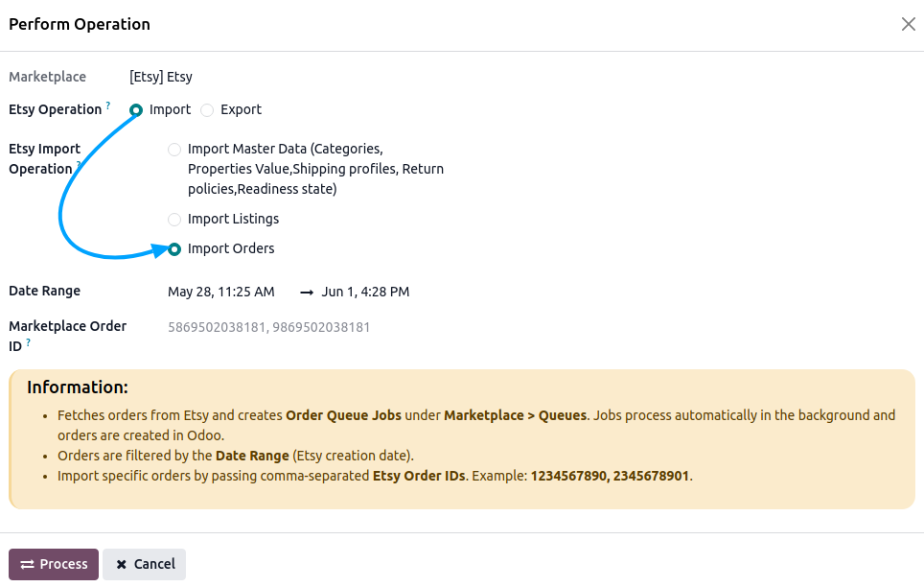Choose the Import Orders option
Viewport: 924px width, 587px height.
(174, 249)
